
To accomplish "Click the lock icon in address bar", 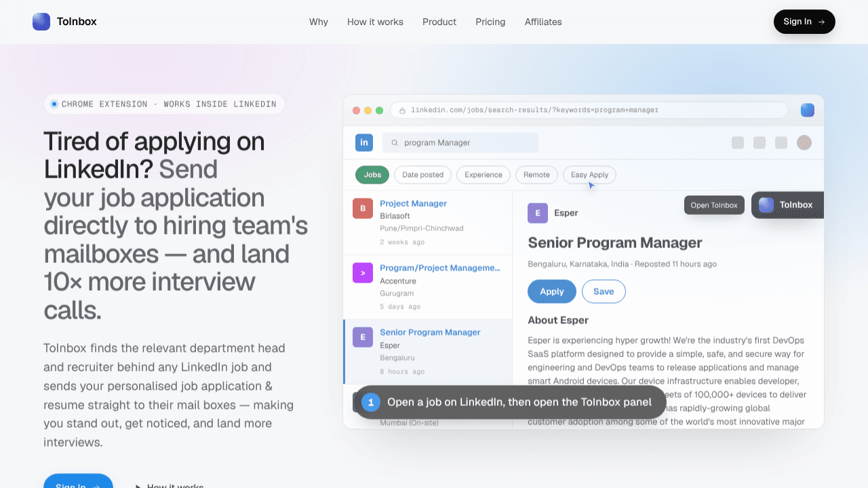I will (x=402, y=110).
